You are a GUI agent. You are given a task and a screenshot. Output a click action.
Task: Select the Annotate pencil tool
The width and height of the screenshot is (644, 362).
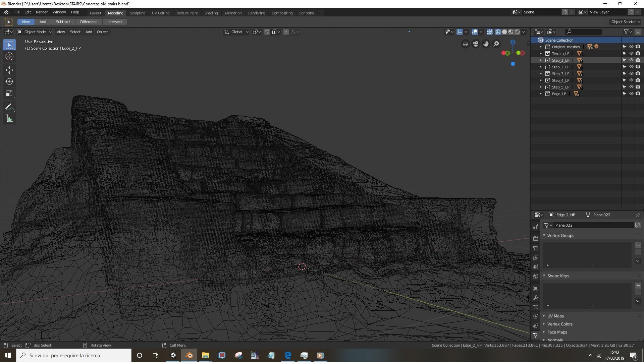[x=9, y=107]
